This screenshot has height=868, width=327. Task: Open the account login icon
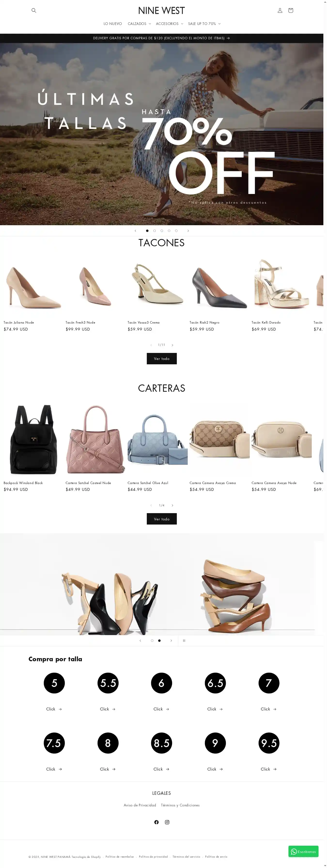[x=280, y=10]
